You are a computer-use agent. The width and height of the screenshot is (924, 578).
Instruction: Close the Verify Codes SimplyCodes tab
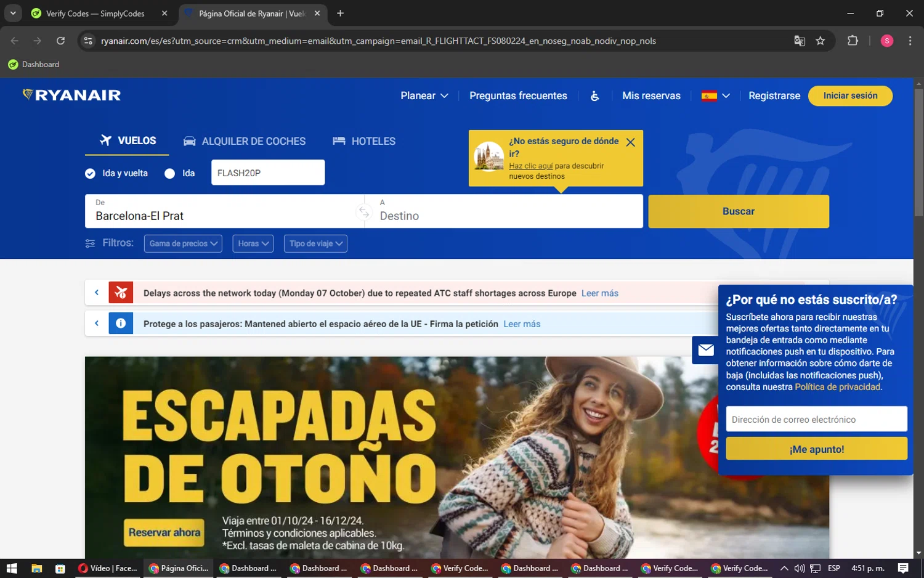(164, 14)
